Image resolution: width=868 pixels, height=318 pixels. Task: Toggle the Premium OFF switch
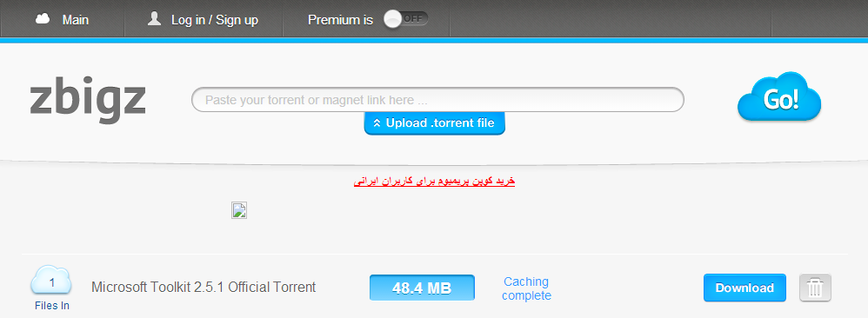pyautogui.click(x=406, y=19)
